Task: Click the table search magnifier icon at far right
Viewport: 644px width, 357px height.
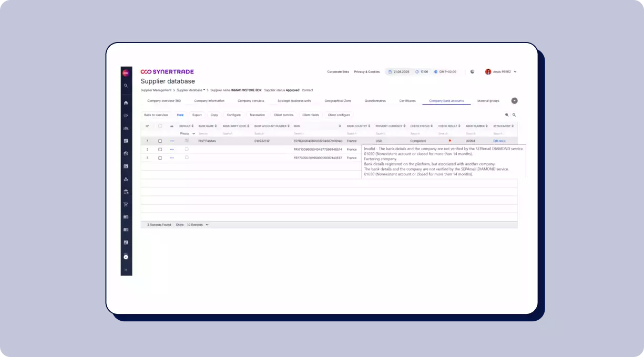Action: tap(514, 114)
